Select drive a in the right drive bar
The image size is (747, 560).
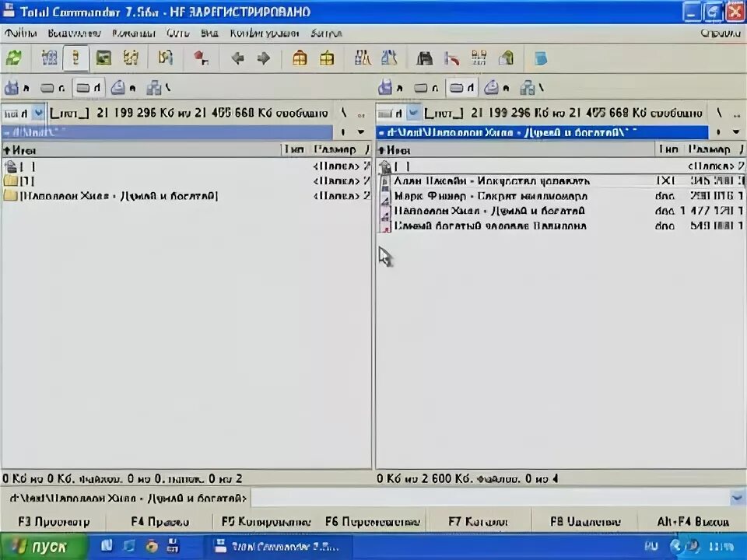(x=390, y=88)
